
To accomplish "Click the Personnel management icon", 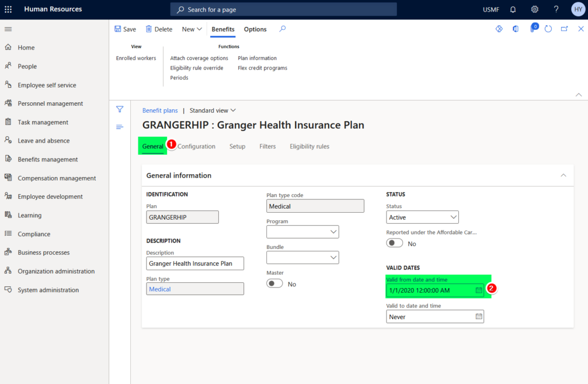I will [x=8, y=103].
